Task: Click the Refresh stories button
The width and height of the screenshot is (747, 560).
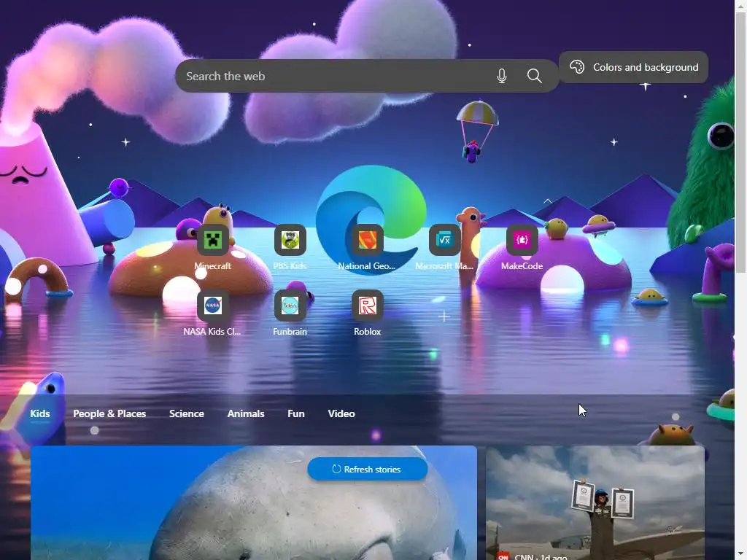Action: (x=368, y=469)
